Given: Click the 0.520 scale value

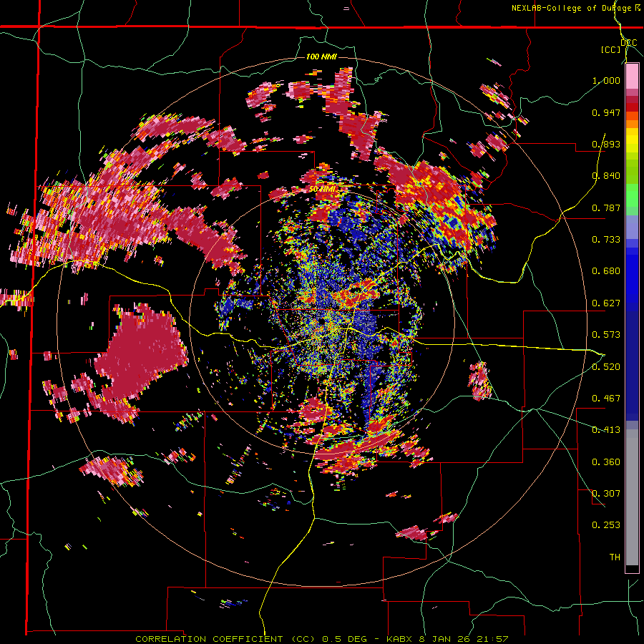Looking at the screenshot, I should click(x=606, y=367).
